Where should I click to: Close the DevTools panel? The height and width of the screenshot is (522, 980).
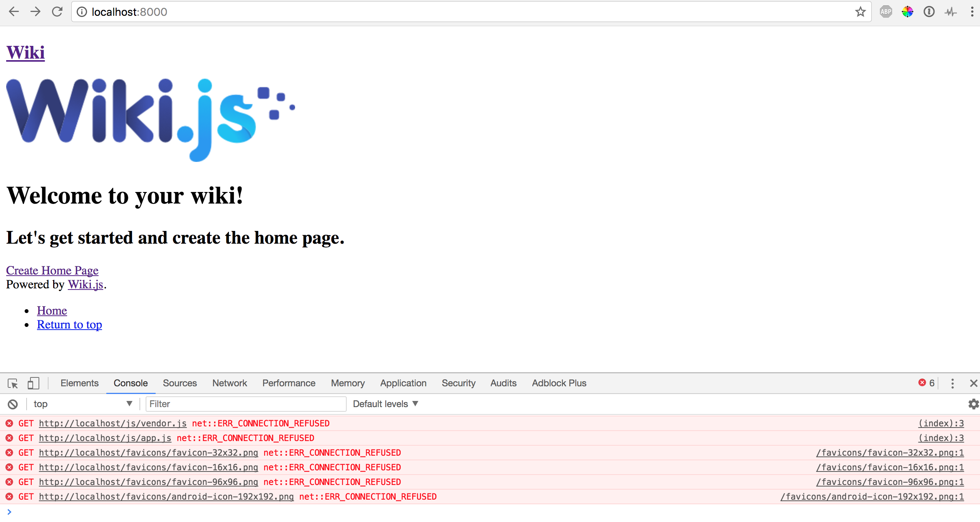973,383
